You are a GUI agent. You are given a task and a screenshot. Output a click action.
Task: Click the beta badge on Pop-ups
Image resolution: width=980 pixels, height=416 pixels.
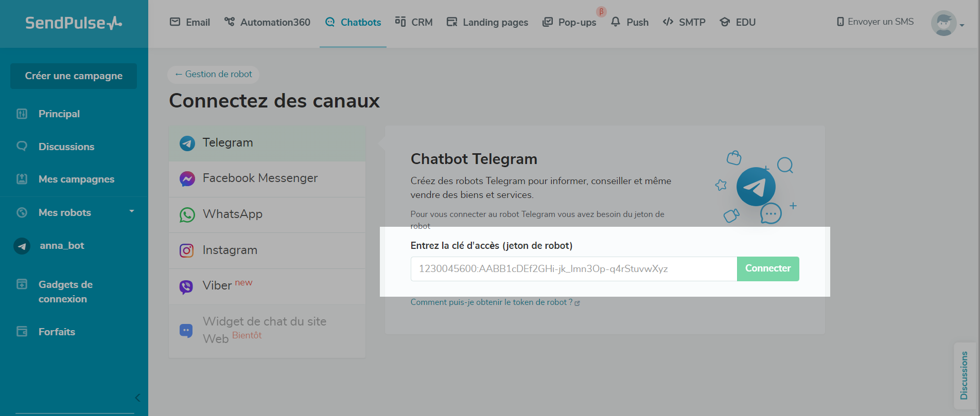pos(601,11)
